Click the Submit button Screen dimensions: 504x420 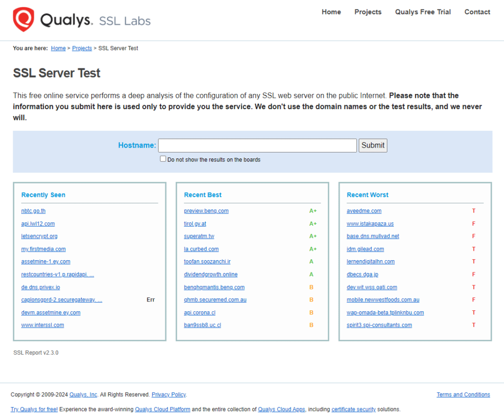pos(373,145)
